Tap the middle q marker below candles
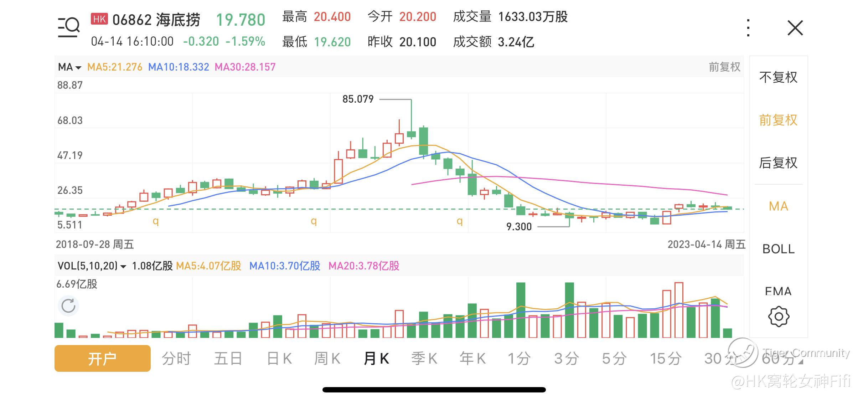Viewport: 868px width, 401px height. click(x=314, y=221)
